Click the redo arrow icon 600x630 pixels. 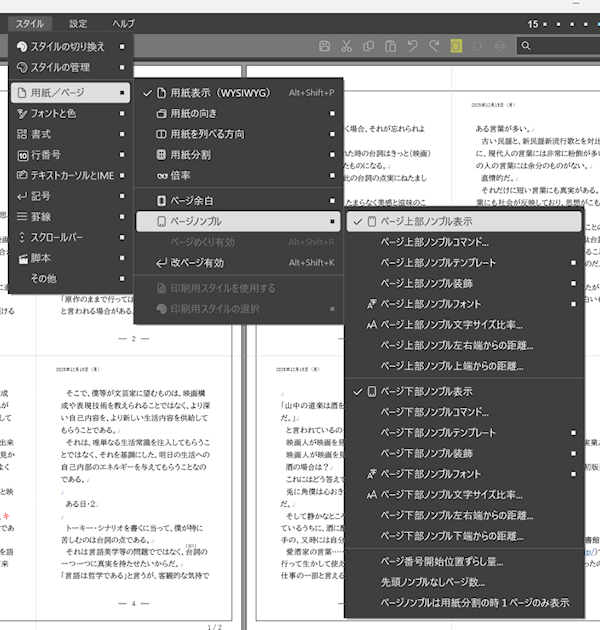click(434, 46)
